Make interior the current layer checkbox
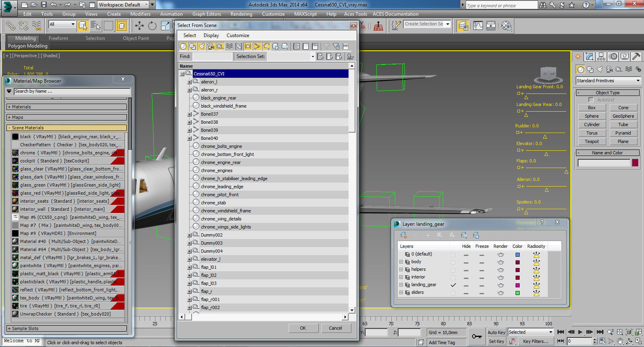Image resolution: width=644 pixels, height=347 pixels. click(x=453, y=278)
